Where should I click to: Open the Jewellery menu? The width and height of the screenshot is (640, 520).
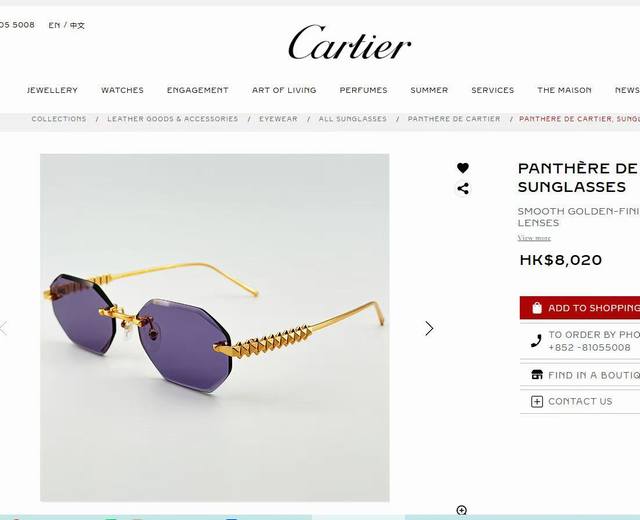pyautogui.click(x=52, y=90)
